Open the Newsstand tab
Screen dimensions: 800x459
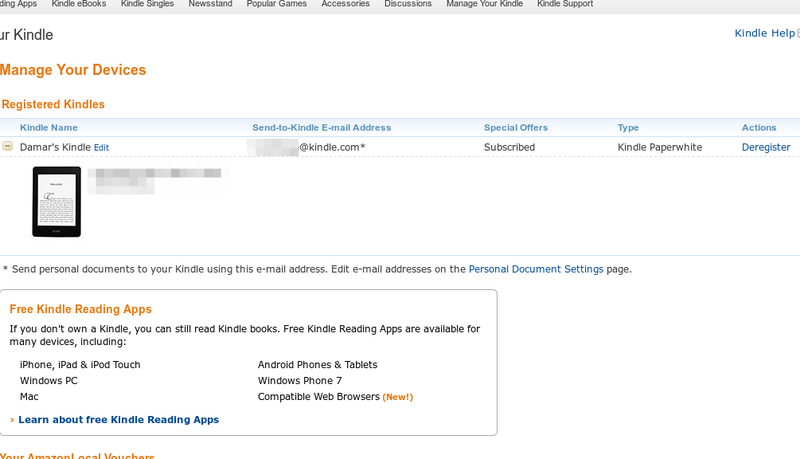click(210, 4)
